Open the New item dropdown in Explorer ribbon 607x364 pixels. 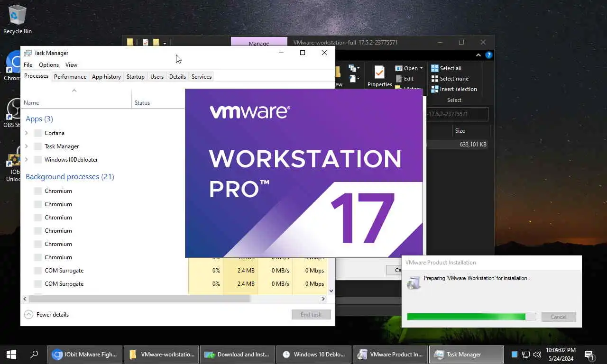click(354, 79)
